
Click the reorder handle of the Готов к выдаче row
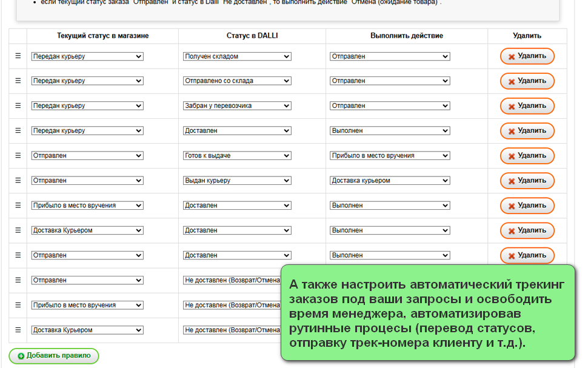pos(18,155)
